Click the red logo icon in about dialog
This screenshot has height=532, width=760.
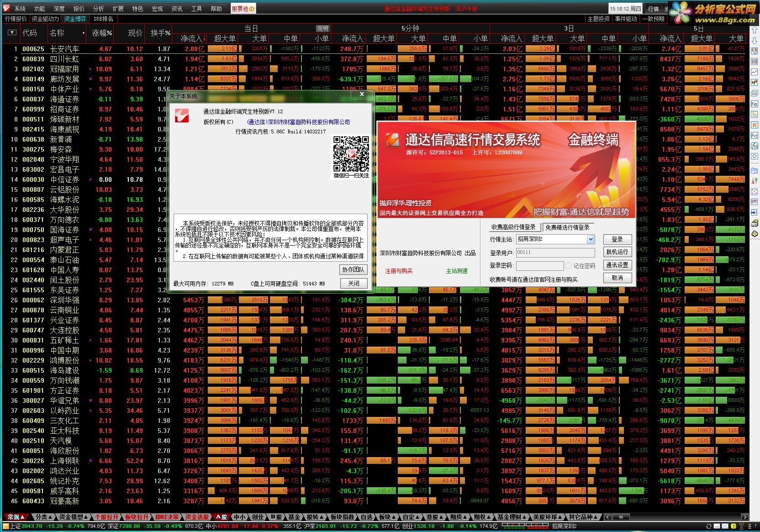pyautogui.click(x=182, y=115)
